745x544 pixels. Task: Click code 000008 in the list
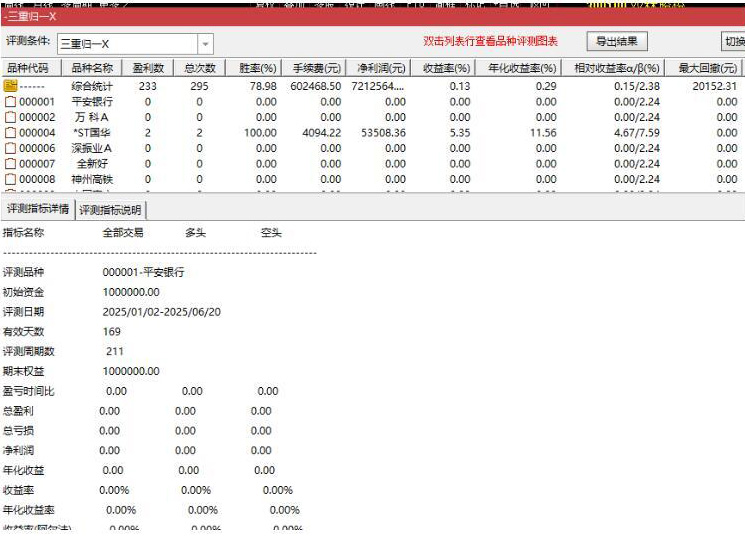coord(37,179)
